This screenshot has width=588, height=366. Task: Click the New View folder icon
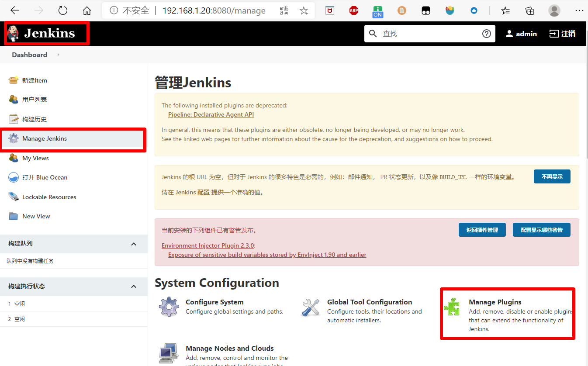(14, 216)
